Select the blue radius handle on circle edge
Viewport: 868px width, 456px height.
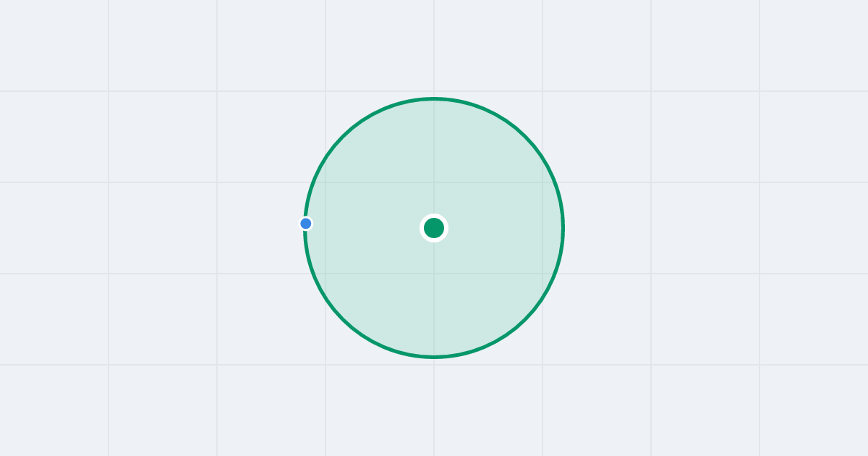coord(306,224)
